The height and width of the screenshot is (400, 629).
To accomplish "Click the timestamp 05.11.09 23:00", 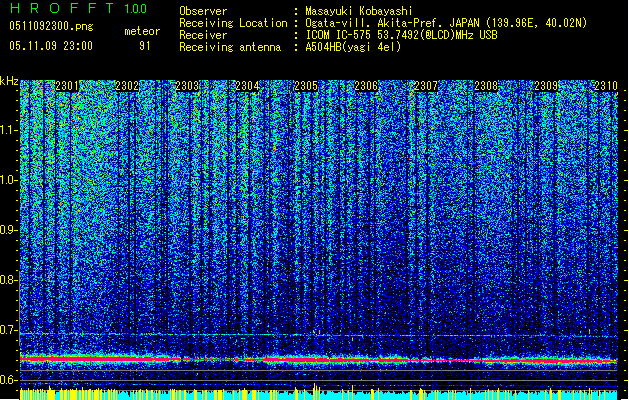I will [x=51, y=46].
